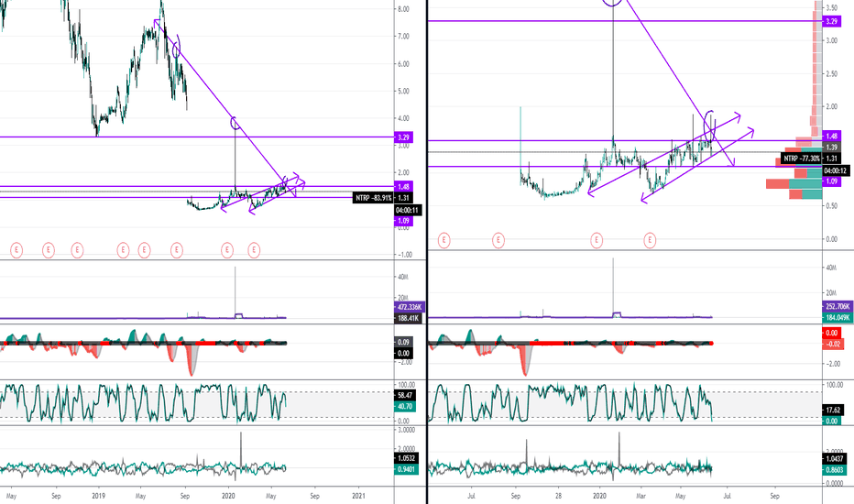Click the purple 1.09 price tag in right chart
This screenshot has height=504, width=854.
point(831,181)
